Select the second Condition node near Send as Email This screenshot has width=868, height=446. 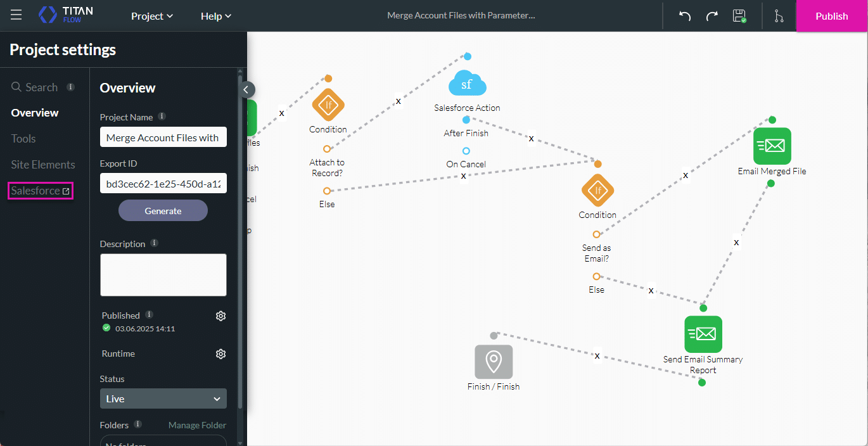tap(597, 190)
